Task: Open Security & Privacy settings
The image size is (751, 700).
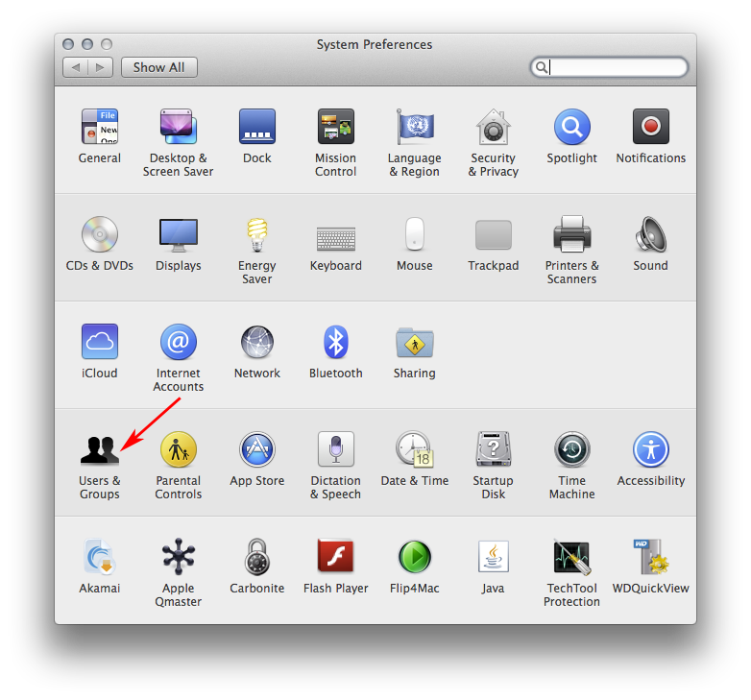Action: tap(493, 127)
